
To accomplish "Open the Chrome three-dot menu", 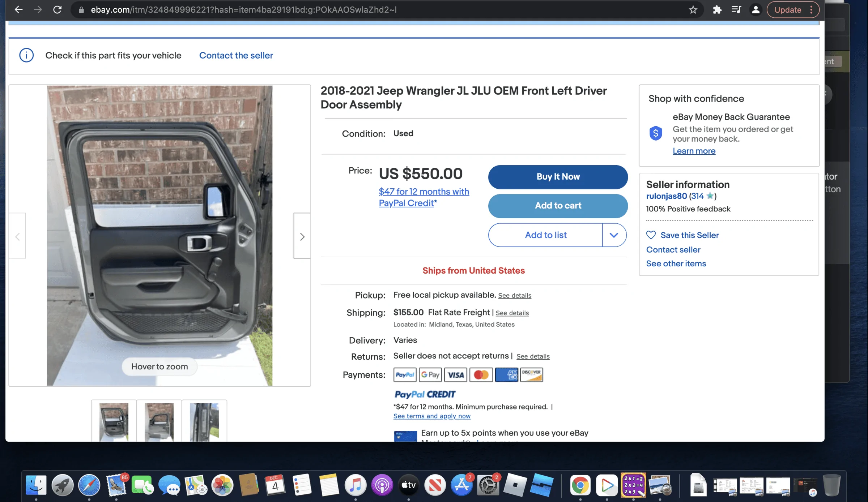I will point(811,10).
